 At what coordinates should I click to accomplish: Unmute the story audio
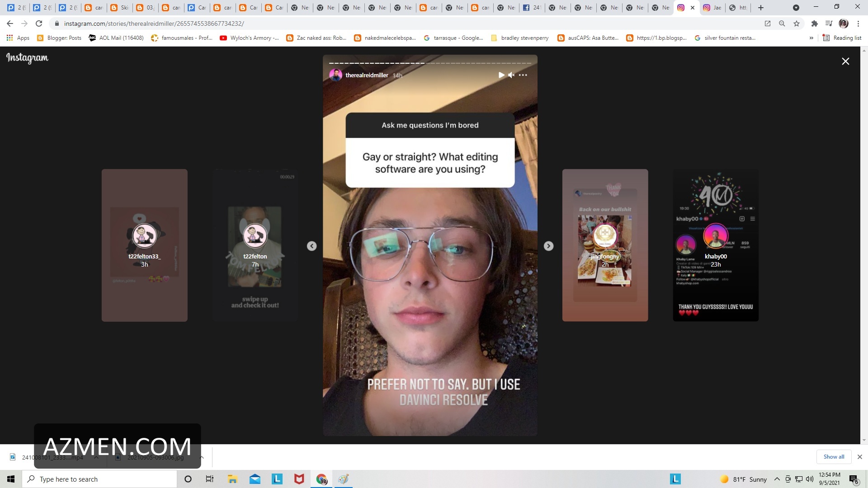coord(511,75)
